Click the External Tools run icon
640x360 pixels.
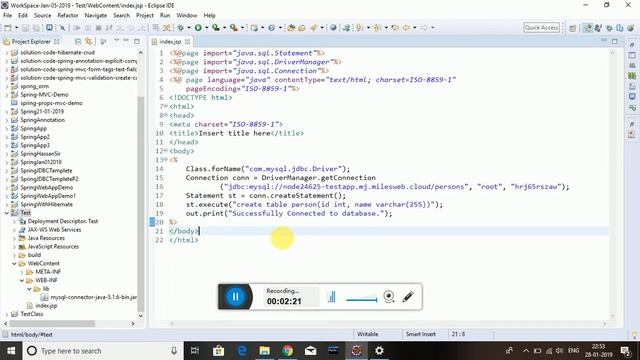click(233, 28)
